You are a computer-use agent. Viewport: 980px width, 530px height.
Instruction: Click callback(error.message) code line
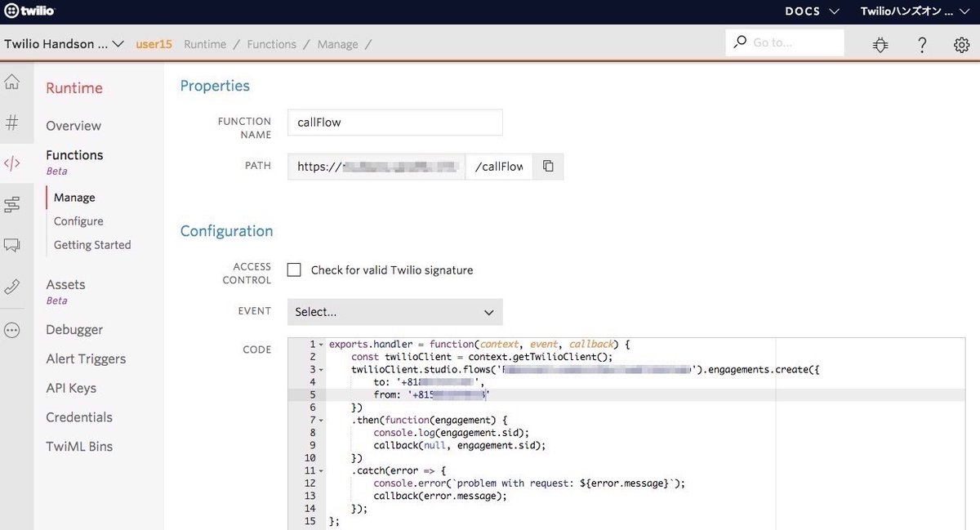tap(440, 497)
